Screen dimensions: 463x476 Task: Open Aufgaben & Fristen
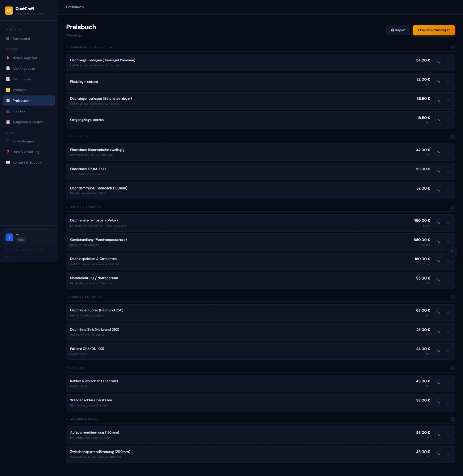[x=29, y=122]
